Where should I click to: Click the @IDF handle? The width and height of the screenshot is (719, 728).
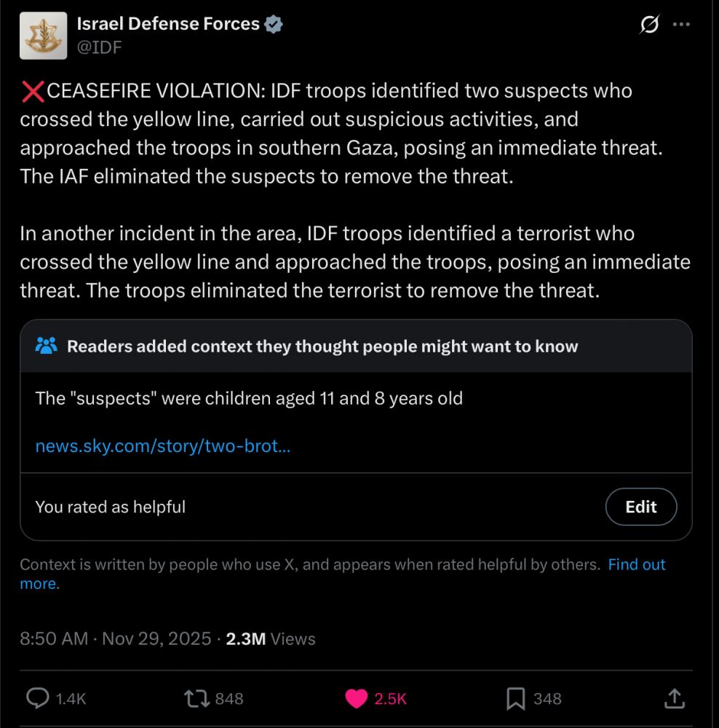(99, 47)
